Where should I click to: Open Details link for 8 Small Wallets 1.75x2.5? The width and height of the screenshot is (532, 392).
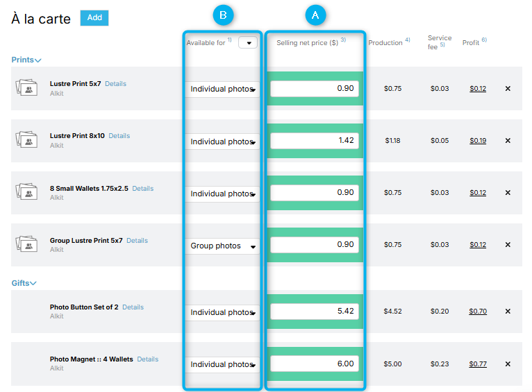click(x=143, y=189)
